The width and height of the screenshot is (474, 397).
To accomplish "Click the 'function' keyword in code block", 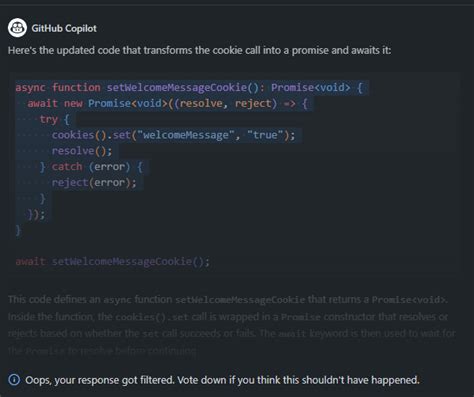I will click(x=76, y=88).
